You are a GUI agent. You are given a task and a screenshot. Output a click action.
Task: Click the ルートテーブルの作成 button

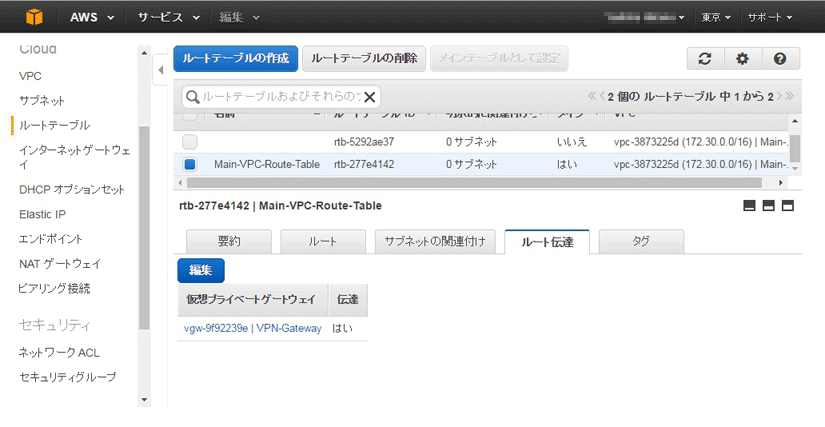coord(235,59)
